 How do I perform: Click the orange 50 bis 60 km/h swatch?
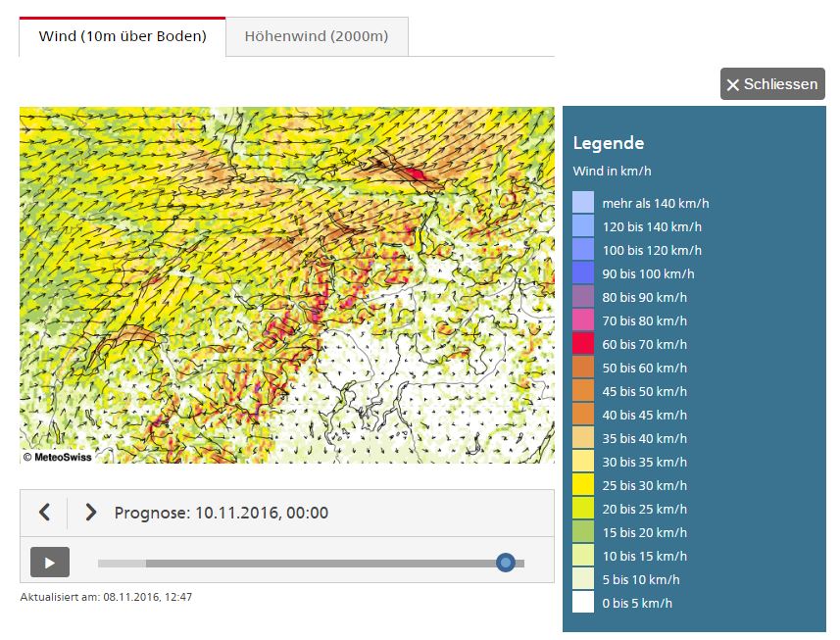point(583,368)
